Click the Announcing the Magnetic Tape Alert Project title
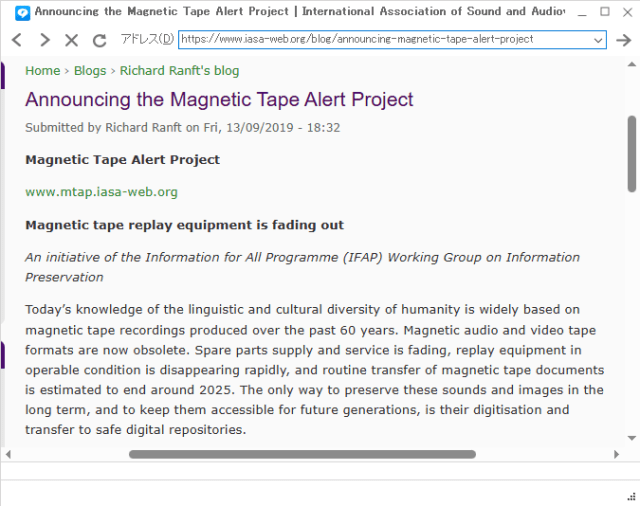The width and height of the screenshot is (640, 506). [x=219, y=100]
